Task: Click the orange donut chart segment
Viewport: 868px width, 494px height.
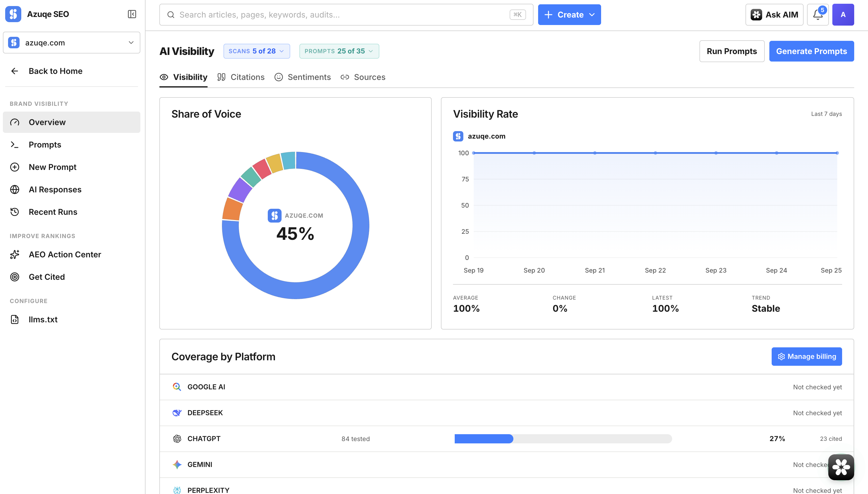Action: click(x=232, y=209)
